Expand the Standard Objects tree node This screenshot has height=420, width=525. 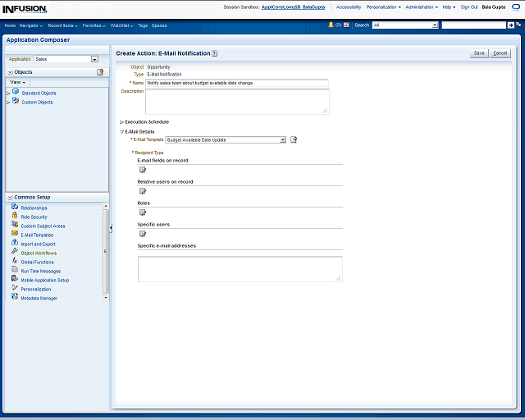(x=8, y=94)
